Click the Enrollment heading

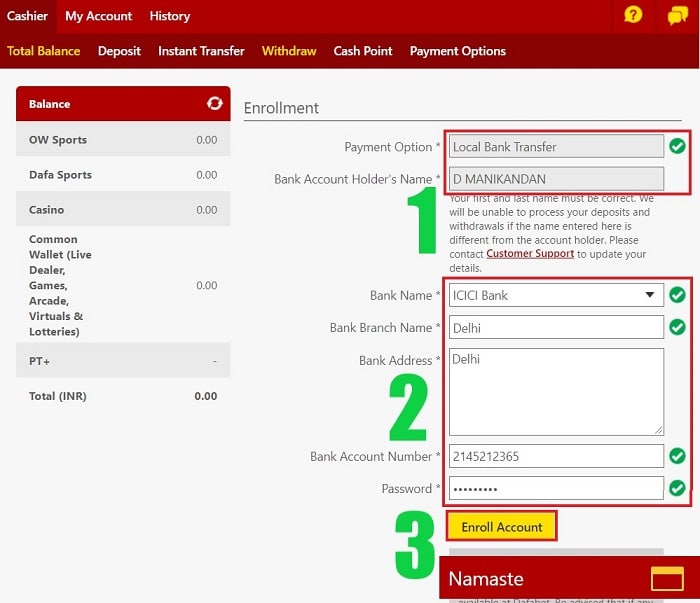pos(281,108)
